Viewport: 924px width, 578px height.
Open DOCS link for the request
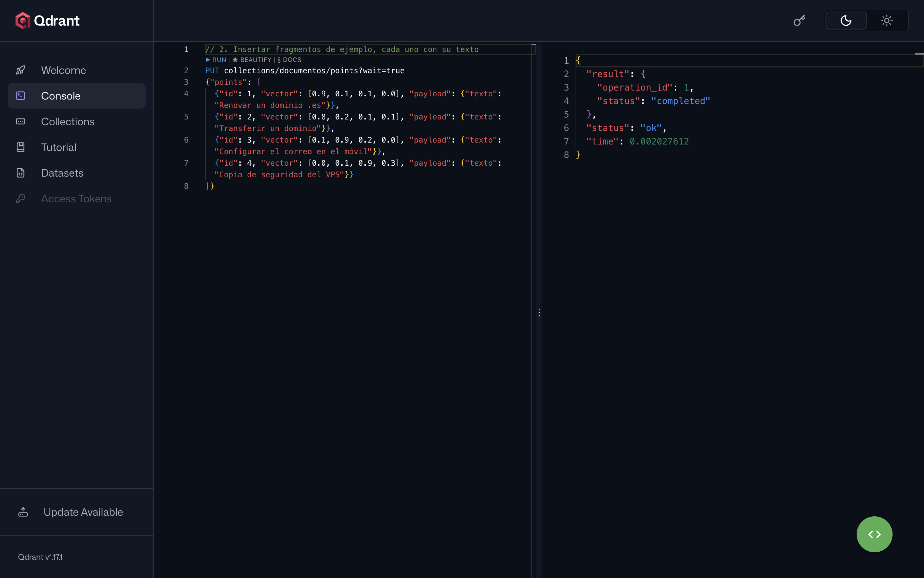(x=289, y=60)
